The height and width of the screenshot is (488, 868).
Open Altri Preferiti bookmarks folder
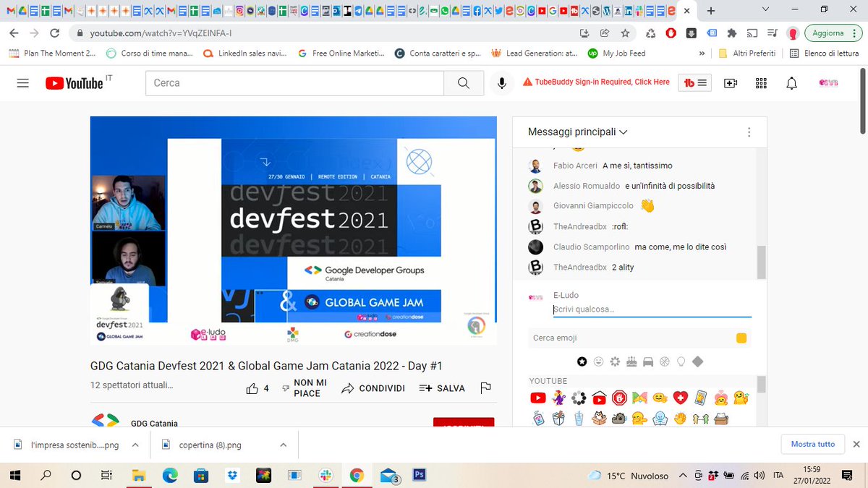point(747,53)
